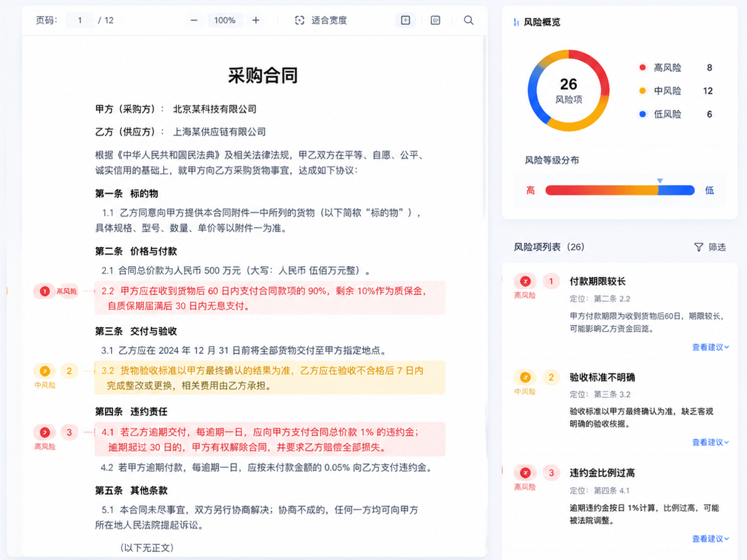The height and width of the screenshot is (560, 747).
Task: Click the 风险项列表 (26) header
Action: pyautogui.click(x=550, y=247)
